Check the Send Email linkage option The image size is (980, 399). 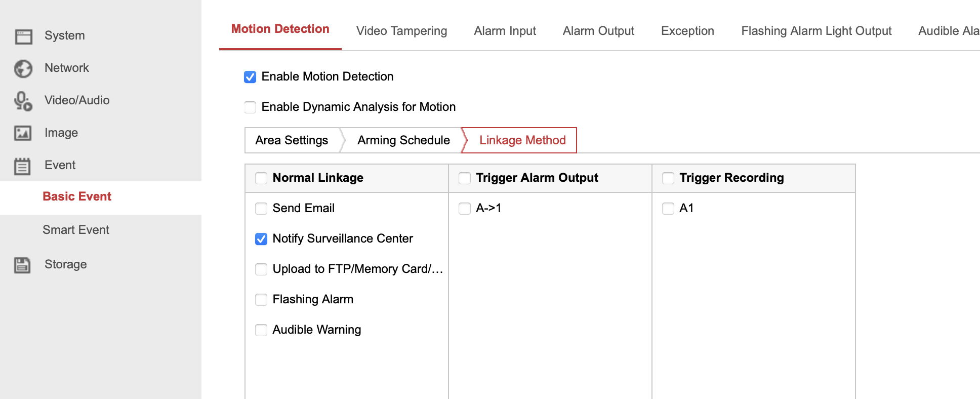[x=261, y=208]
